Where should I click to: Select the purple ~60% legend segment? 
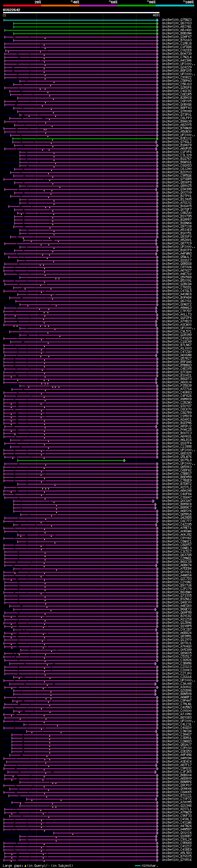(98, 6)
